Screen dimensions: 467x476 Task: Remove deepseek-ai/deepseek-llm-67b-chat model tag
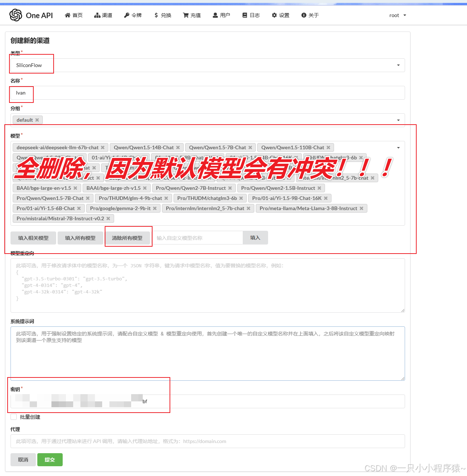(103, 147)
